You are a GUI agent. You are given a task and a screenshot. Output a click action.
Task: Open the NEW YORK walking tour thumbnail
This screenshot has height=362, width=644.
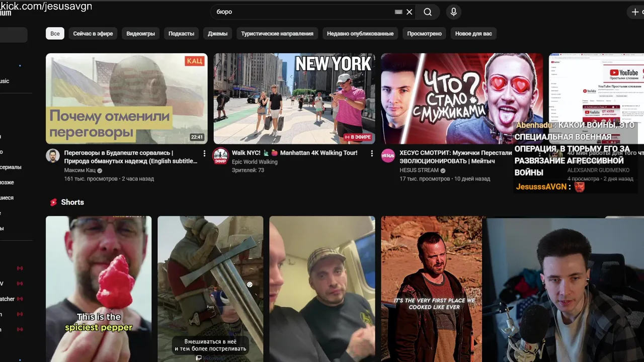point(294,99)
